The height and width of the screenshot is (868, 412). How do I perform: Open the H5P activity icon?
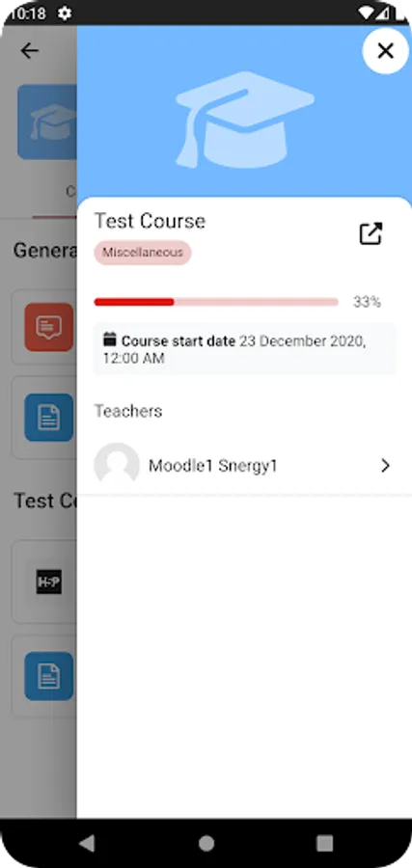pyautogui.click(x=49, y=582)
